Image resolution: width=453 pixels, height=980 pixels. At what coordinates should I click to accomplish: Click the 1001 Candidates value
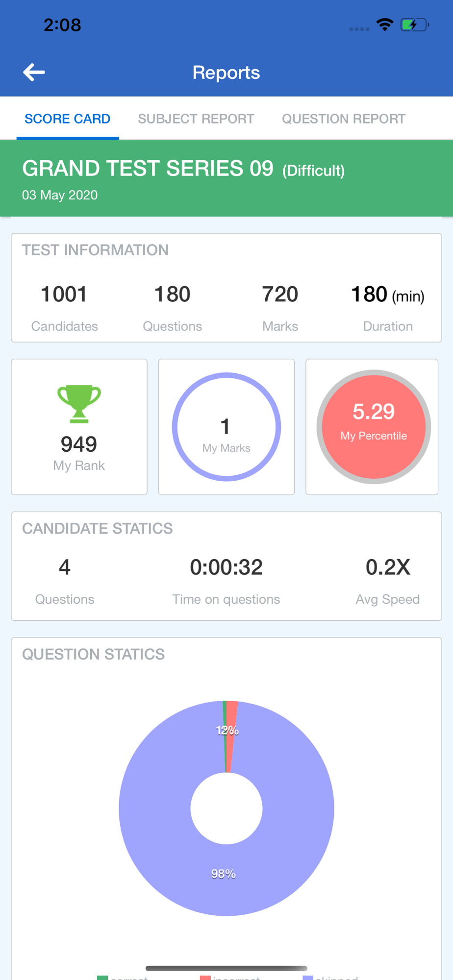(64, 294)
